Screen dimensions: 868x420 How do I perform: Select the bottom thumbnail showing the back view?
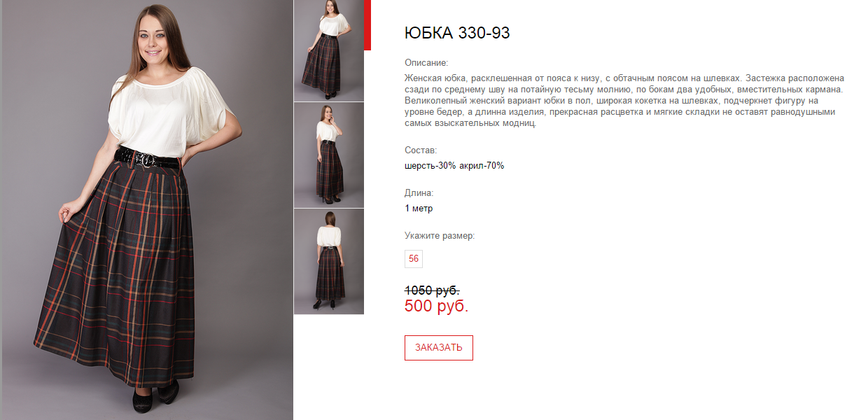pos(329,262)
